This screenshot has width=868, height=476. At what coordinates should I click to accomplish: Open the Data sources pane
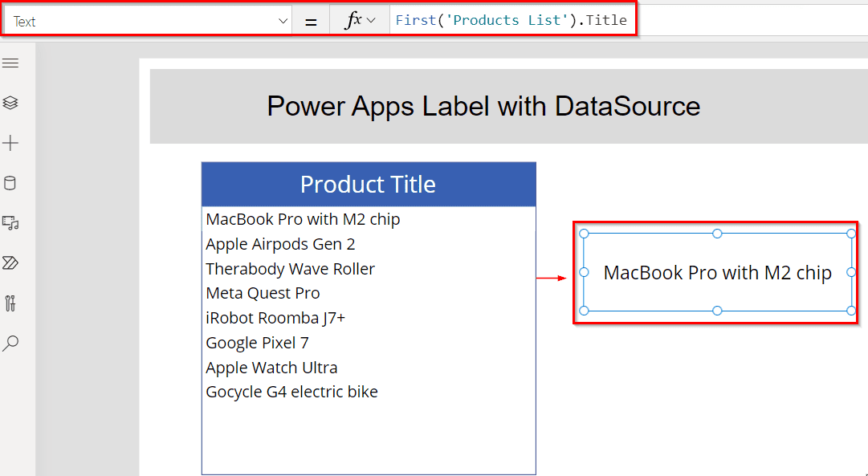[11, 182]
